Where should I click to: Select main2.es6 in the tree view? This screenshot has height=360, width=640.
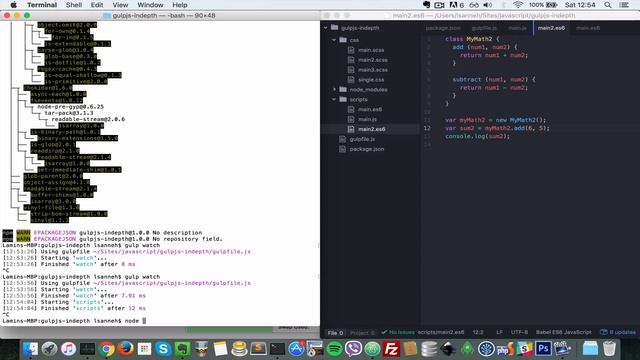[x=371, y=129]
